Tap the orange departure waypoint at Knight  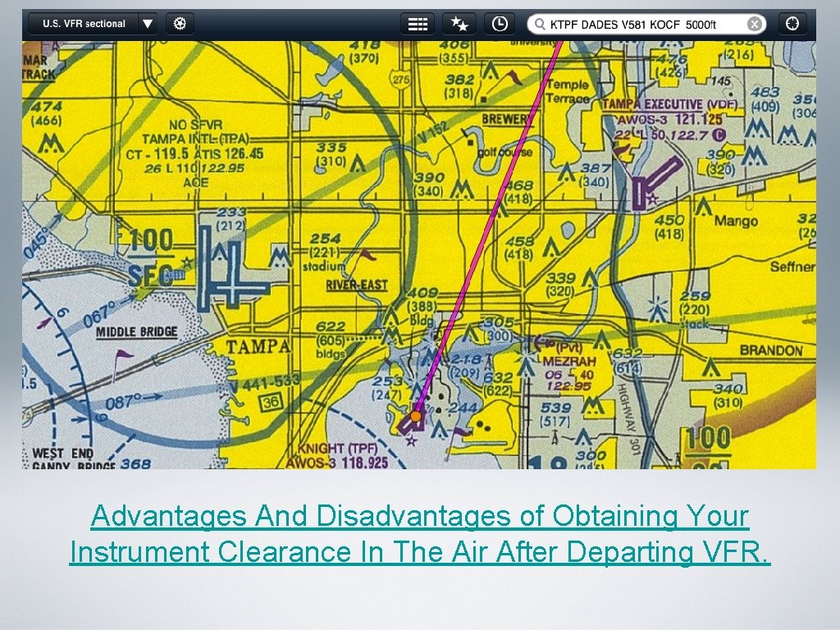point(416,416)
